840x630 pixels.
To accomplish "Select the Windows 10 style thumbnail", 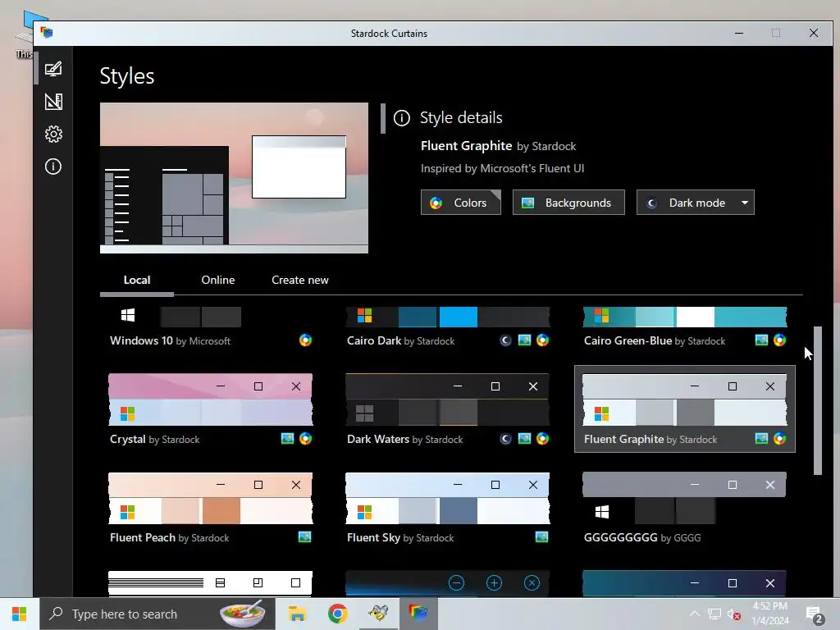I will pyautogui.click(x=211, y=317).
